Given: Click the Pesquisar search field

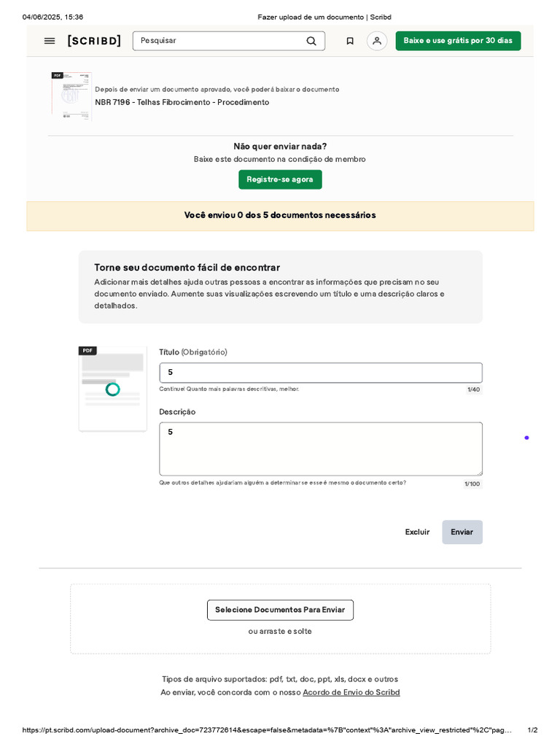Looking at the screenshot, I should (x=219, y=41).
